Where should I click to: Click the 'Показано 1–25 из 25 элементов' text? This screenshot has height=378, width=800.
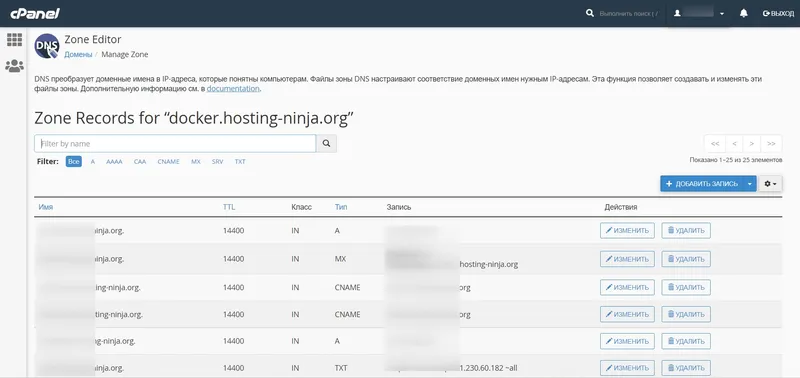point(735,160)
